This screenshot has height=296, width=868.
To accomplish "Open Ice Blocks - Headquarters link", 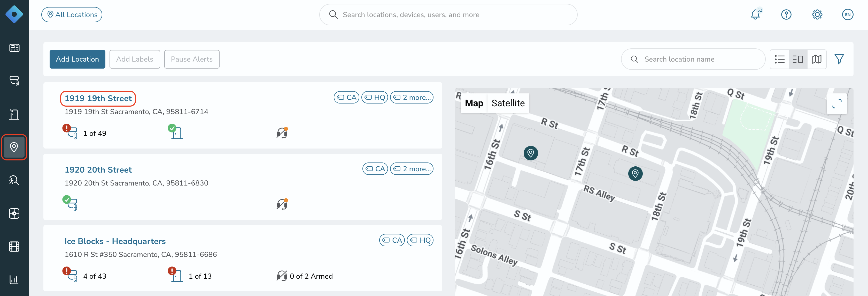I will pyautogui.click(x=115, y=241).
